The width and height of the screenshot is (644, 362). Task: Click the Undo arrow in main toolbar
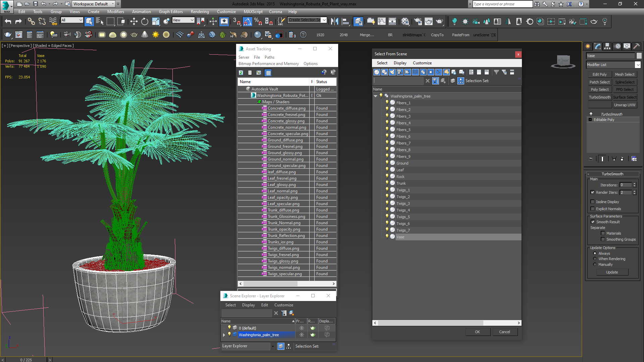click(x=8, y=21)
